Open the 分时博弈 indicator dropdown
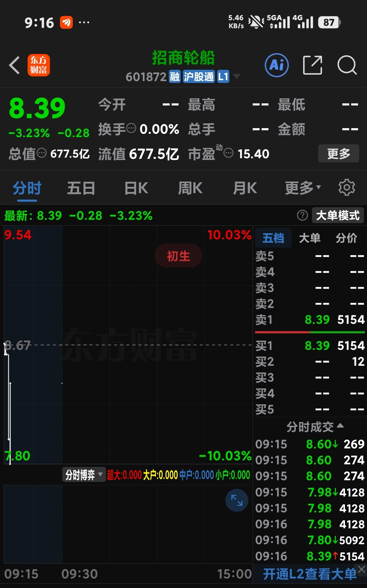The image size is (367, 588). [84, 475]
